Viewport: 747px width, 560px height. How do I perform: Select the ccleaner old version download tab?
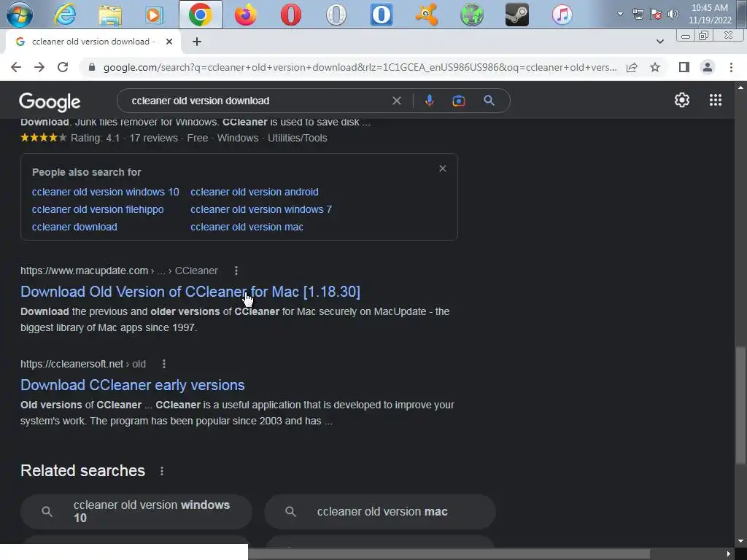93,42
